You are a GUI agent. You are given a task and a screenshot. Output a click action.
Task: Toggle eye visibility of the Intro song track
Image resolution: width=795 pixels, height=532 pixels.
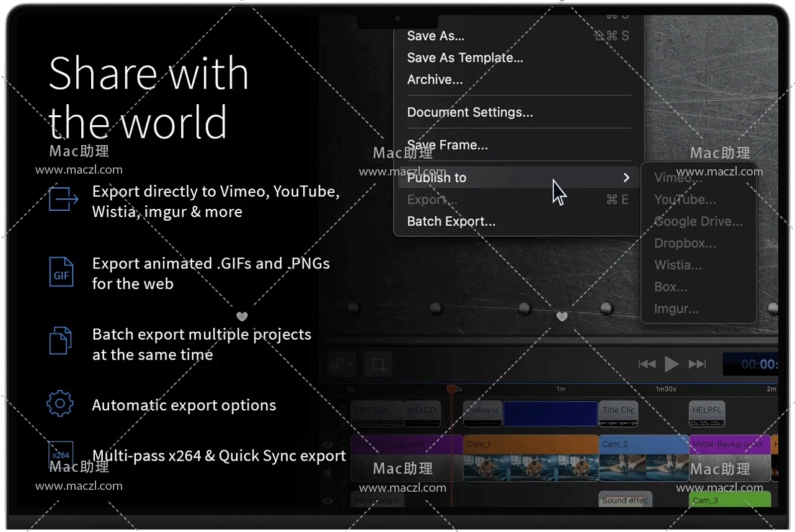point(328,501)
